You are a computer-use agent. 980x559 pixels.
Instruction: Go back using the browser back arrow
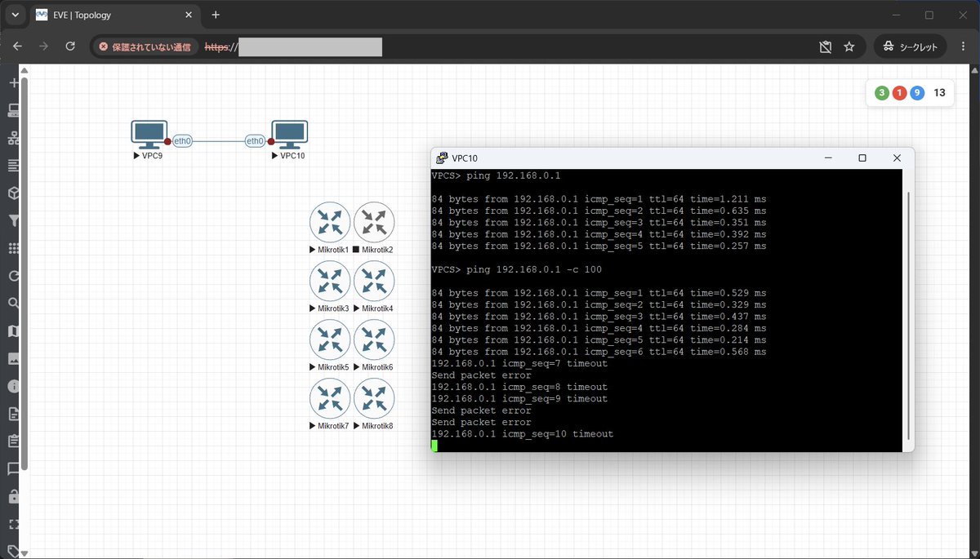pos(17,47)
